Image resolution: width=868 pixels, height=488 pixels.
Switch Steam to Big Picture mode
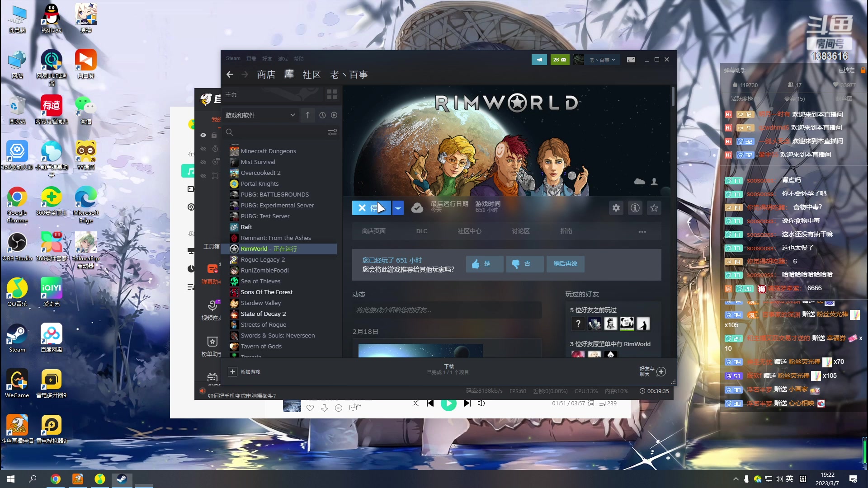[631, 60]
